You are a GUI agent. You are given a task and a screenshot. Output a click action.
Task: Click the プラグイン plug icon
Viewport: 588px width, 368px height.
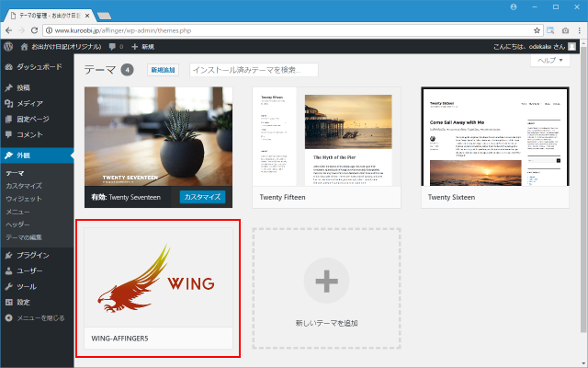pos(8,256)
